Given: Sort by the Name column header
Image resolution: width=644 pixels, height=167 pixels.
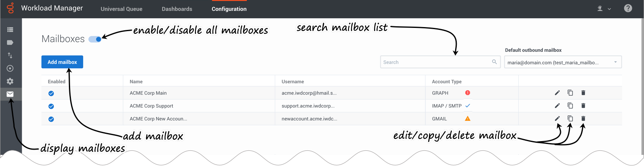Looking at the screenshot, I should click(x=136, y=82).
